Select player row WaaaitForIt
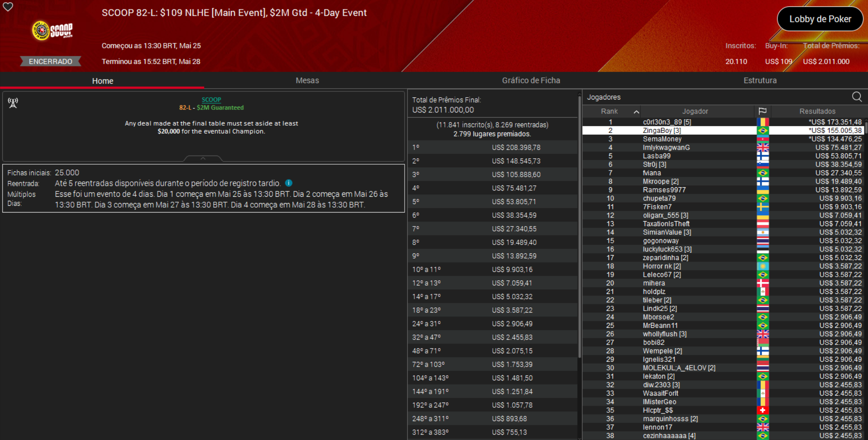The width and height of the screenshot is (868, 440). click(x=723, y=393)
